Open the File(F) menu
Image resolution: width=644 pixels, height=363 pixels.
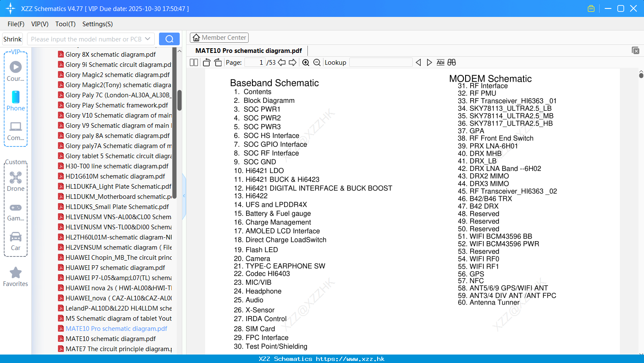click(16, 24)
